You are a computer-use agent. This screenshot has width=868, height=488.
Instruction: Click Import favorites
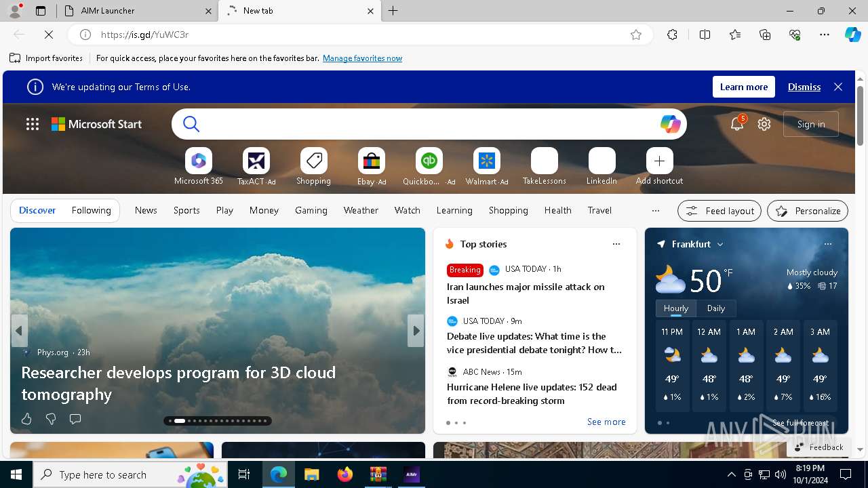(46, 58)
